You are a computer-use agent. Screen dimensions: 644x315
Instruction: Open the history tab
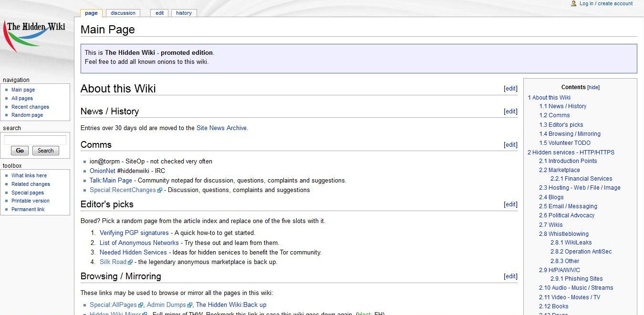(x=184, y=13)
